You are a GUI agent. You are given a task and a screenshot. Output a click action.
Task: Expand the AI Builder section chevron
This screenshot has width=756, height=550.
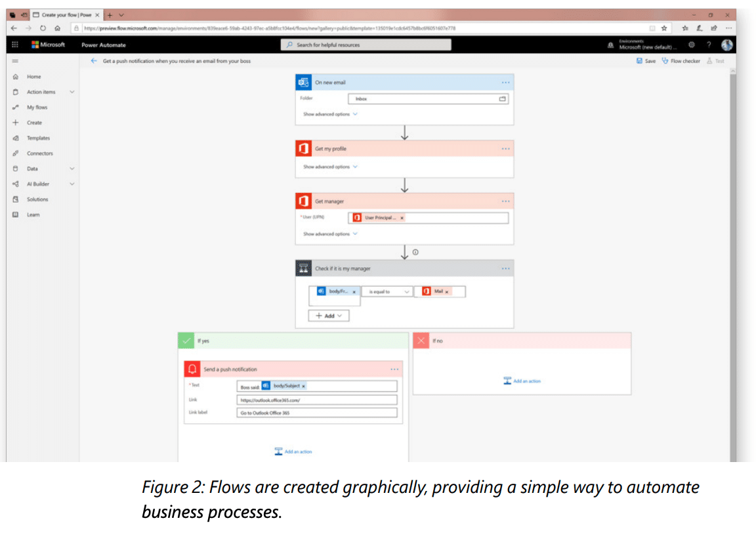point(72,184)
